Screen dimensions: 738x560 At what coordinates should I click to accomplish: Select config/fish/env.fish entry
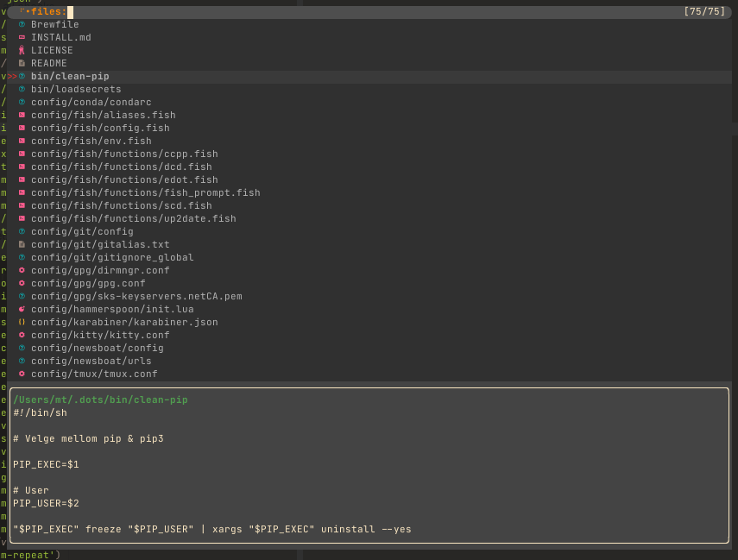(x=91, y=141)
